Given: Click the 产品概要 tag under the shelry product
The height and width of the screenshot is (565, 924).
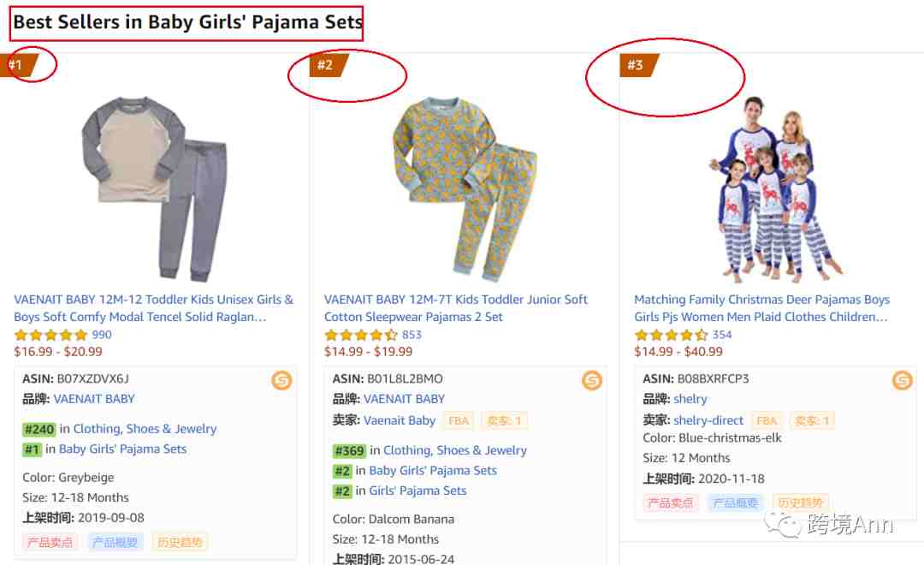Looking at the screenshot, I should tap(735, 503).
